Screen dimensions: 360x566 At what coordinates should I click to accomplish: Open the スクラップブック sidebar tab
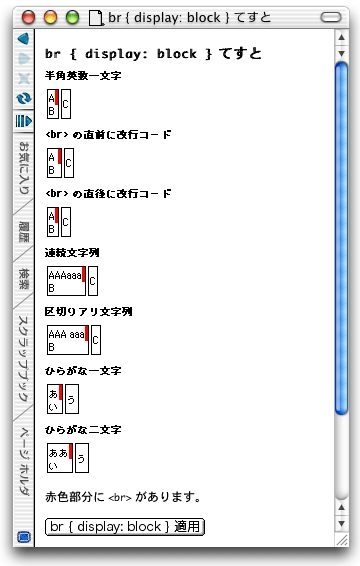tap(23, 359)
